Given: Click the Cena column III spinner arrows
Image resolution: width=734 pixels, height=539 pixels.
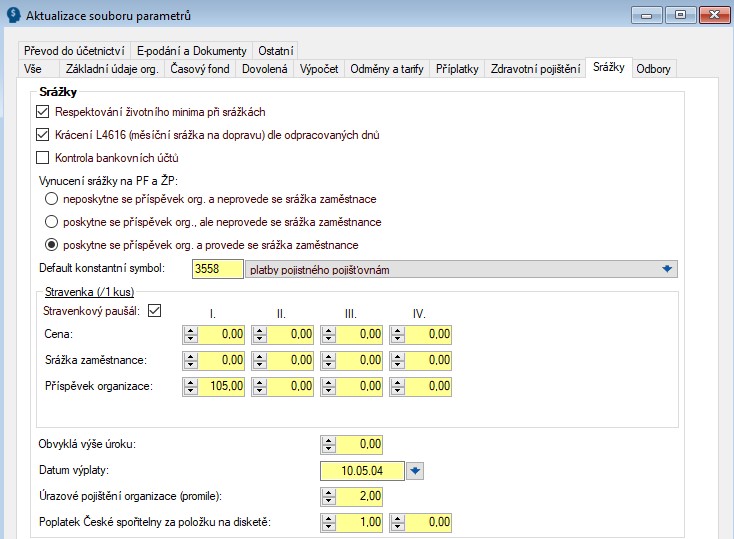Looking at the screenshot, I should tap(329, 334).
